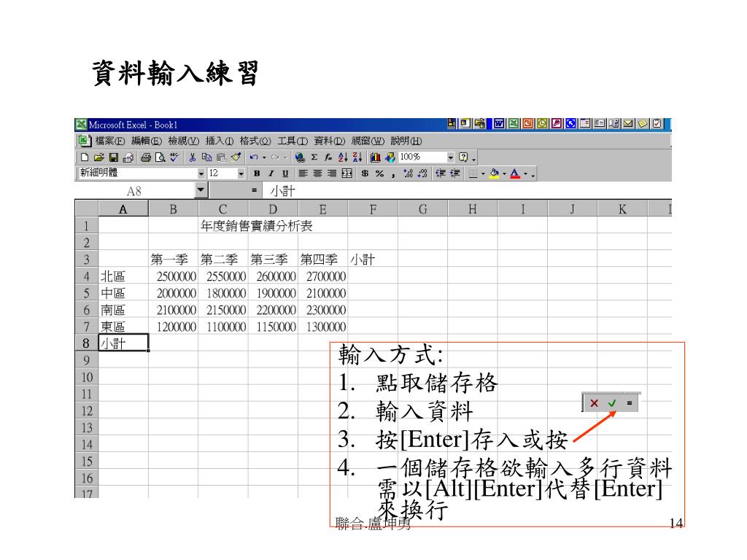747x560 pixels.
Task: Undo the last action with Undo arrow
Action: 254,157
